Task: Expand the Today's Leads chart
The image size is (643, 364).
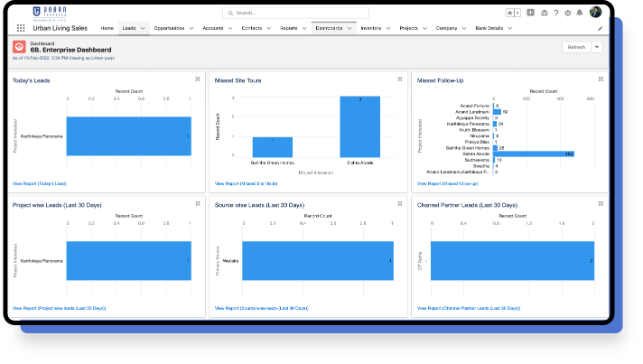Action: (198, 79)
